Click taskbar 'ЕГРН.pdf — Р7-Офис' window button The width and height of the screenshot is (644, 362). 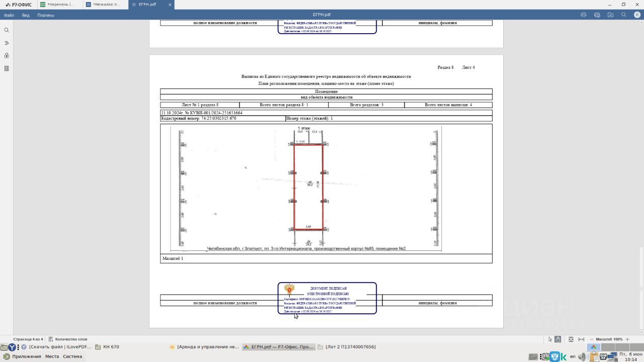click(278, 347)
